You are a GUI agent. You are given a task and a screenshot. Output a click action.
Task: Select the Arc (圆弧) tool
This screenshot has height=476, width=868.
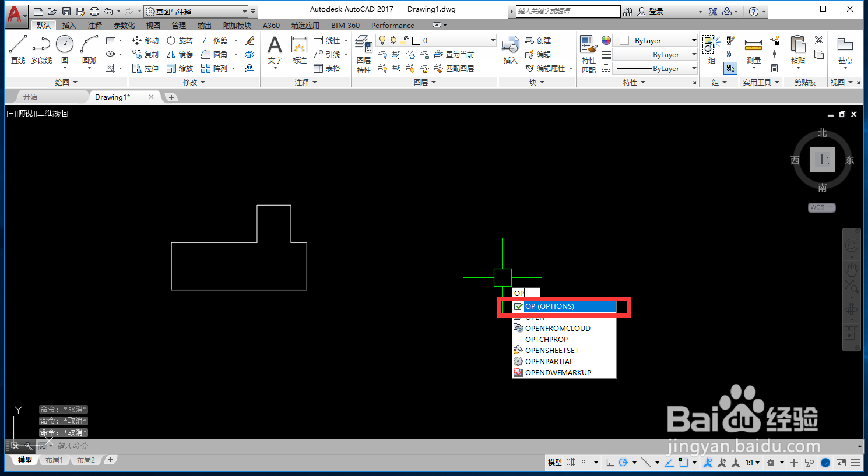(x=89, y=49)
